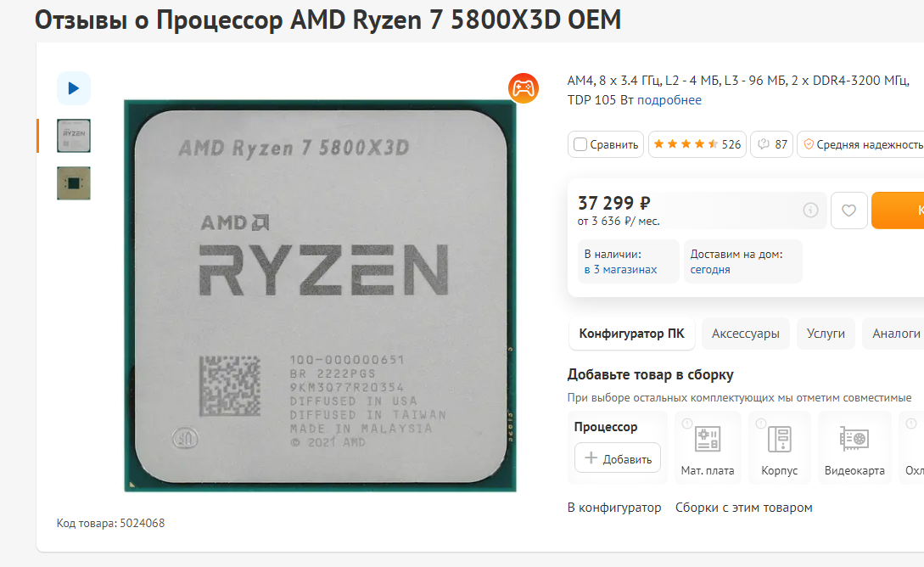Select the processor underside thumbnail
Image resolution: width=924 pixels, height=567 pixels.
[74, 183]
